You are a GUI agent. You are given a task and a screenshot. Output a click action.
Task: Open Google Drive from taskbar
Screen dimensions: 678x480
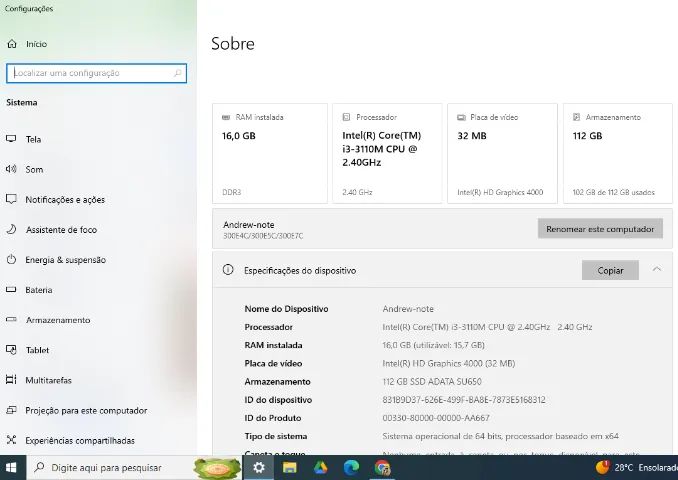(320, 467)
